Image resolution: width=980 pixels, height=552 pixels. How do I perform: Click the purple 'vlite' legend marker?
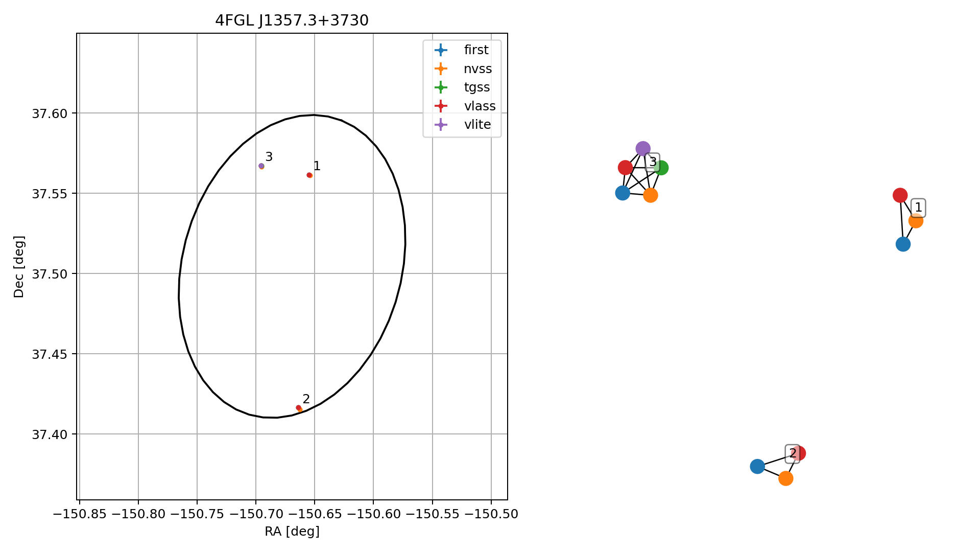point(440,125)
